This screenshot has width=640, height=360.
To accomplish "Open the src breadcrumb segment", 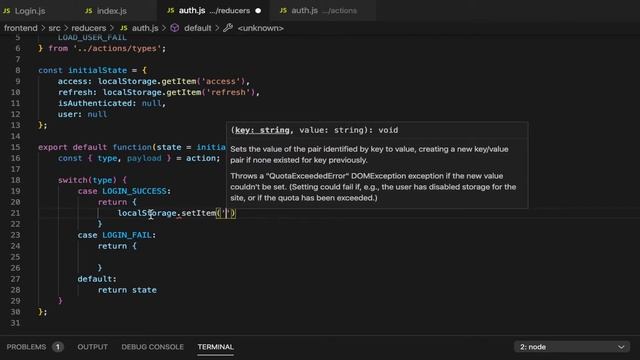I will [54, 28].
